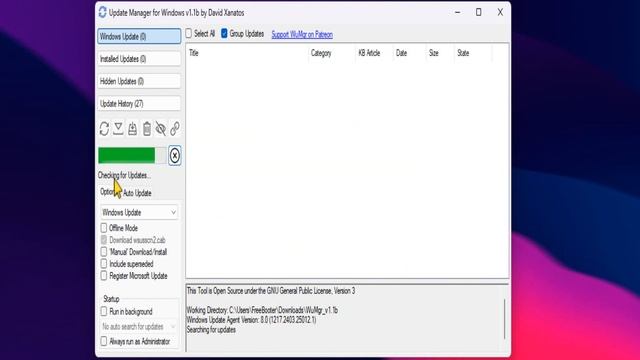Check the Include superseded option
Image resolution: width=640 pixels, height=360 pixels.
tap(104, 264)
